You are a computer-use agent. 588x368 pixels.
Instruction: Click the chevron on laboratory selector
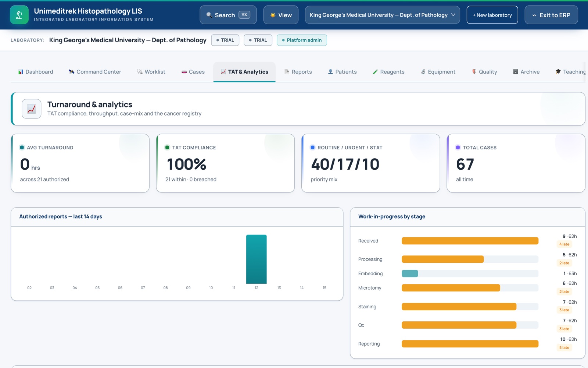453,15
